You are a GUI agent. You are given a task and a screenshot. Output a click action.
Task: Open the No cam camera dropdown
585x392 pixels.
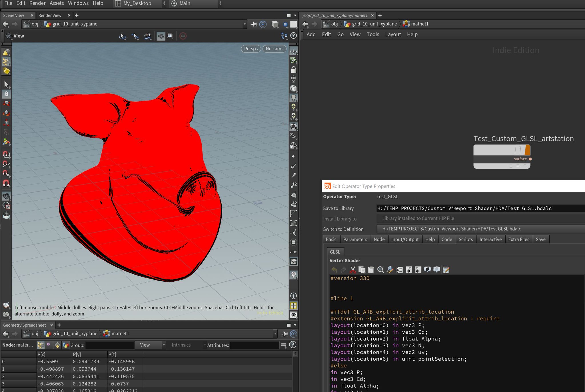pyautogui.click(x=274, y=49)
